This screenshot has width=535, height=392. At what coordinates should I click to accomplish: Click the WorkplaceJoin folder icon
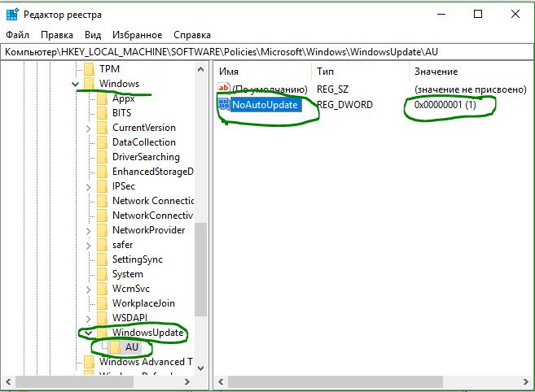103,303
